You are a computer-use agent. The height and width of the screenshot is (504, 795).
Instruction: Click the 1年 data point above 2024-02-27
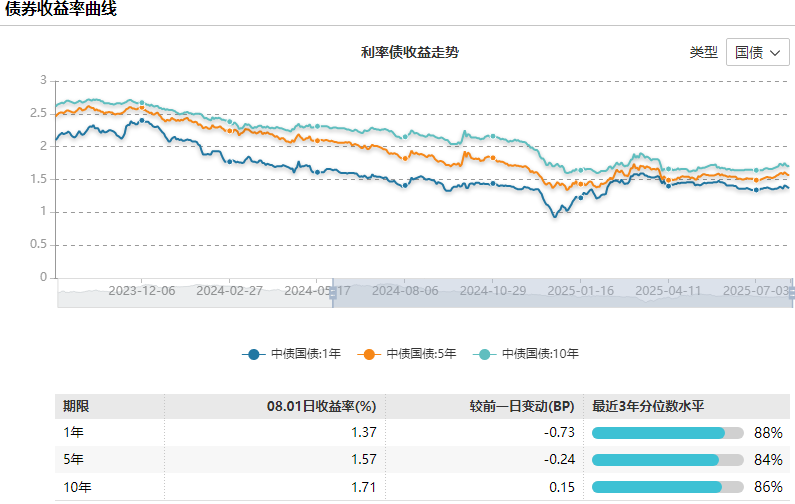click(x=229, y=161)
